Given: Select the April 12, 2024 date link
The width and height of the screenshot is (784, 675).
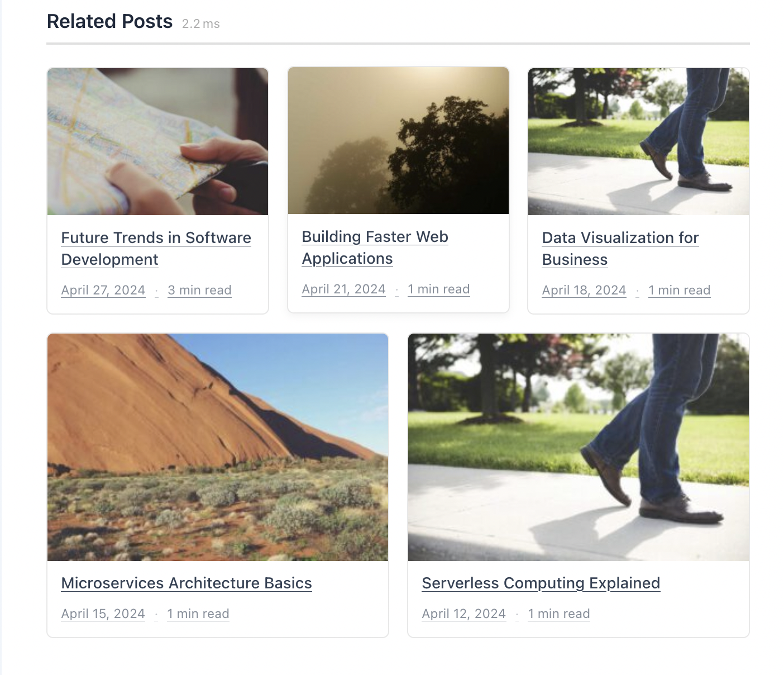Looking at the screenshot, I should [x=463, y=614].
